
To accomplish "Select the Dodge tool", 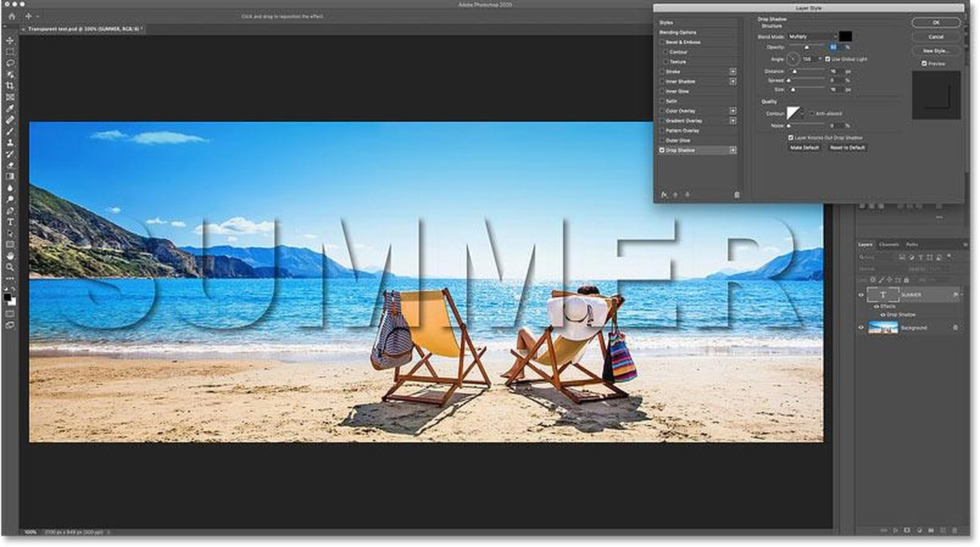I will (10, 199).
